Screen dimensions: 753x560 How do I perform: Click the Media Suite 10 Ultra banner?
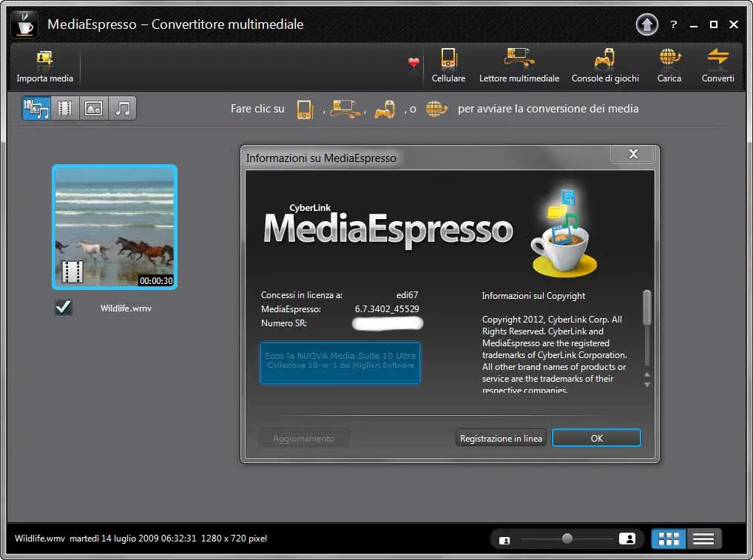click(340, 362)
